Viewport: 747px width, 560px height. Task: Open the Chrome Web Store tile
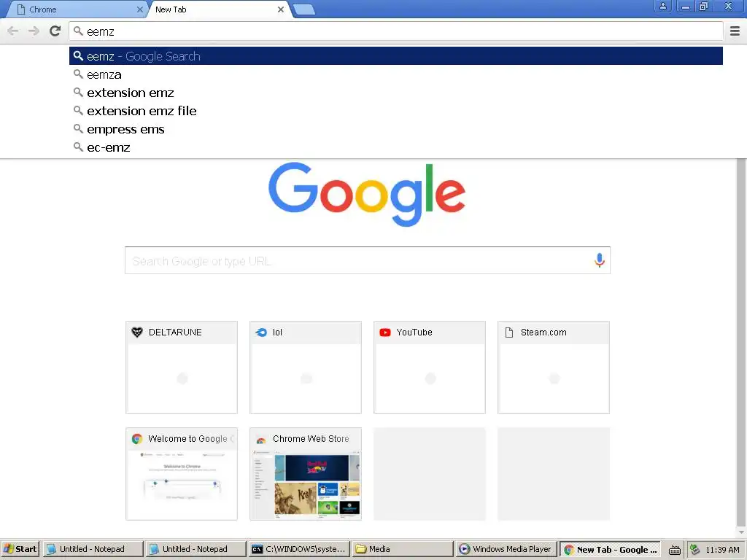point(306,474)
